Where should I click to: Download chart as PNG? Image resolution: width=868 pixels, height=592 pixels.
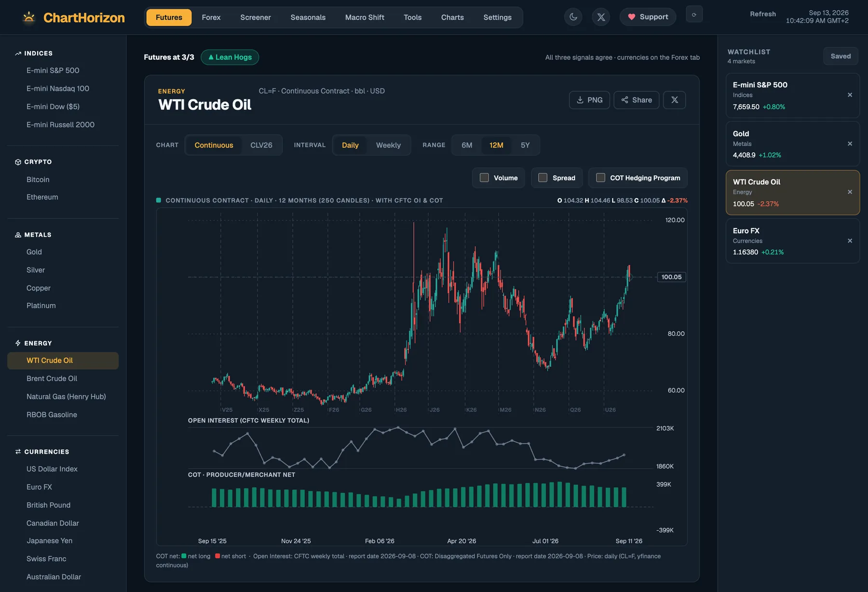pyautogui.click(x=589, y=100)
